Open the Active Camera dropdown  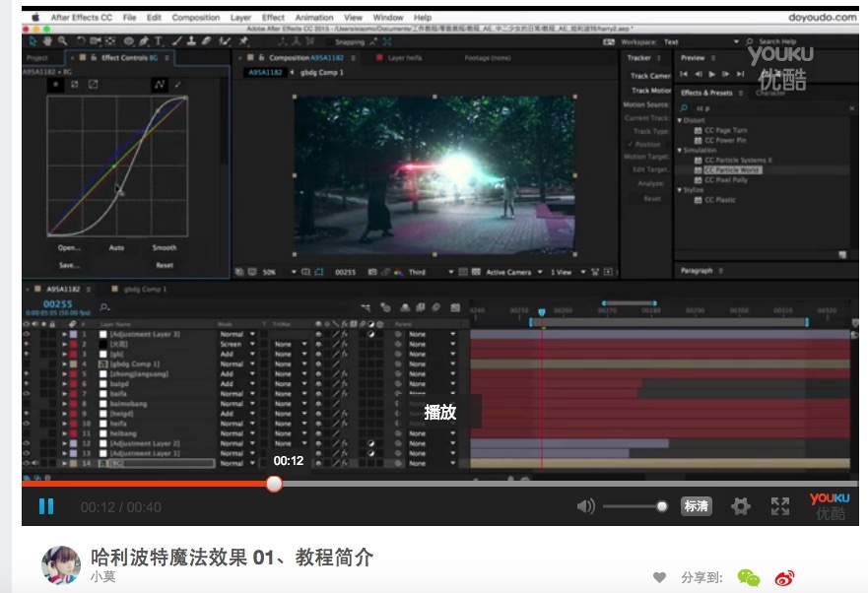click(513, 272)
